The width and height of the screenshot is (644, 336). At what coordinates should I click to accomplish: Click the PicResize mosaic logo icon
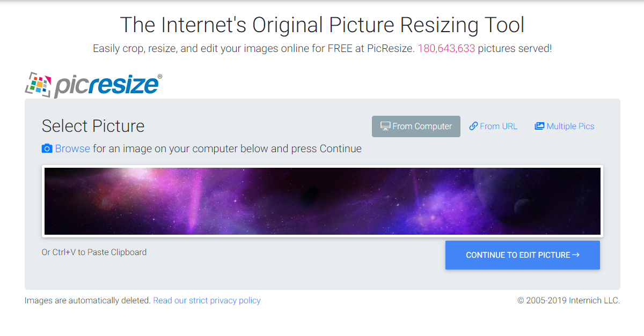(38, 83)
